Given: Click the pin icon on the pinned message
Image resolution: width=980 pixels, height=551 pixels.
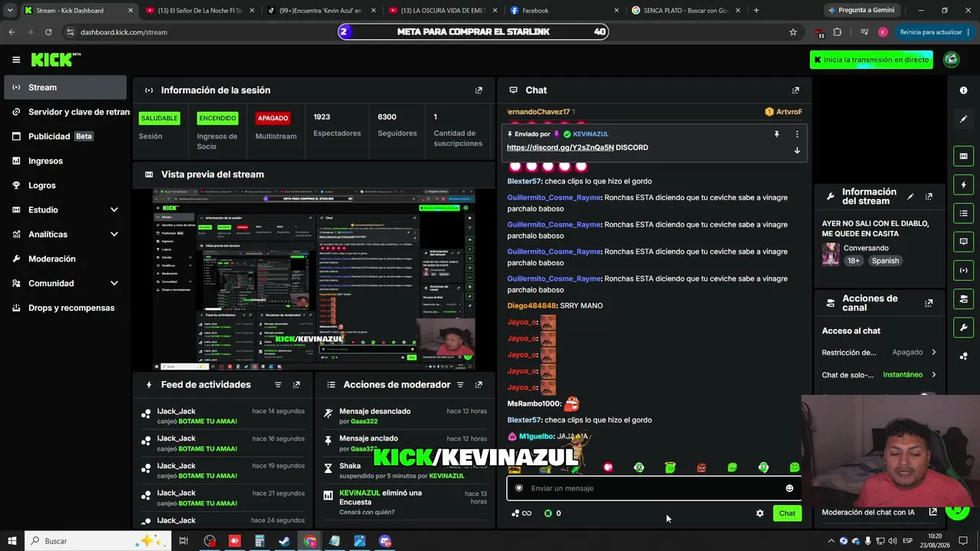Looking at the screenshot, I should pyautogui.click(x=776, y=134).
